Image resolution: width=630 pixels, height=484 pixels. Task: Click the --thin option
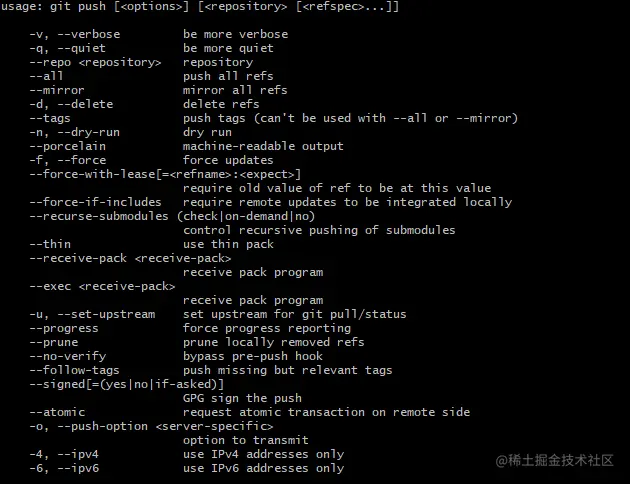(50, 244)
